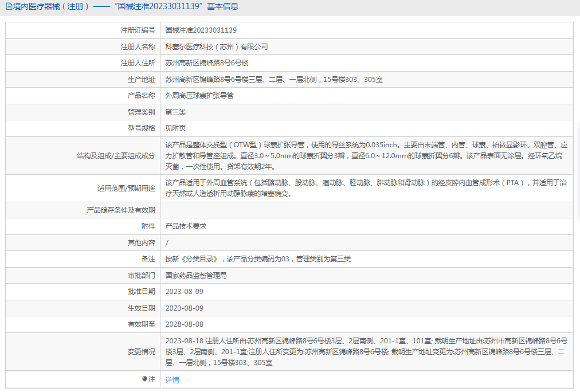Viewport: 580px width, 392px height.
Task: Click the 注册证编号 row label
Action: coord(138,30)
